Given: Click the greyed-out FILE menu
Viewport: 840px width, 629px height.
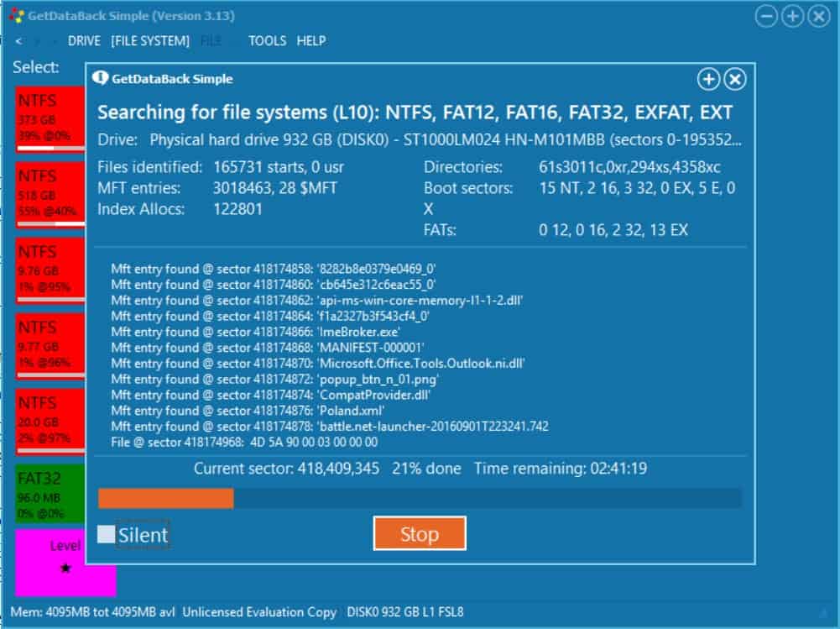Looking at the screenshot, I should click(211, 41).
